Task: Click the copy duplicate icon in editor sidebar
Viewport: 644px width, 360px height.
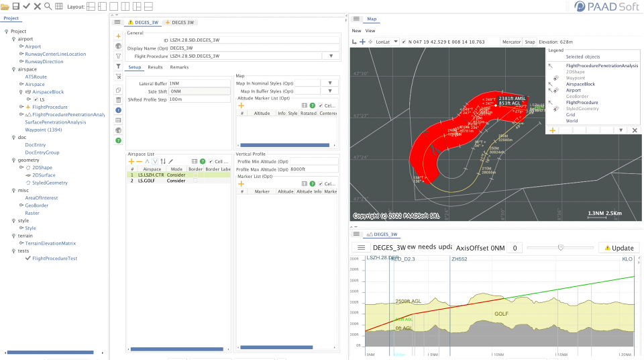Action: [118, 90]
